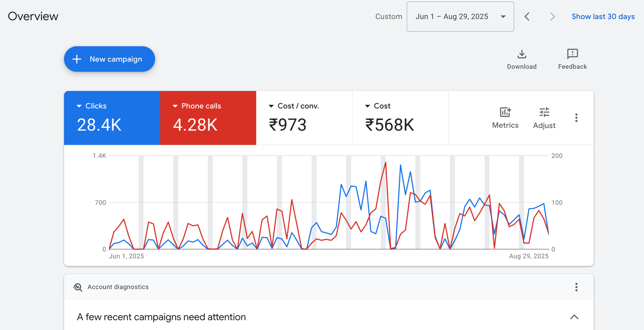Open the Feedback icon
The height and width of the screenshot is (330, 644).
pyautogui.click(x=572, y=54)
